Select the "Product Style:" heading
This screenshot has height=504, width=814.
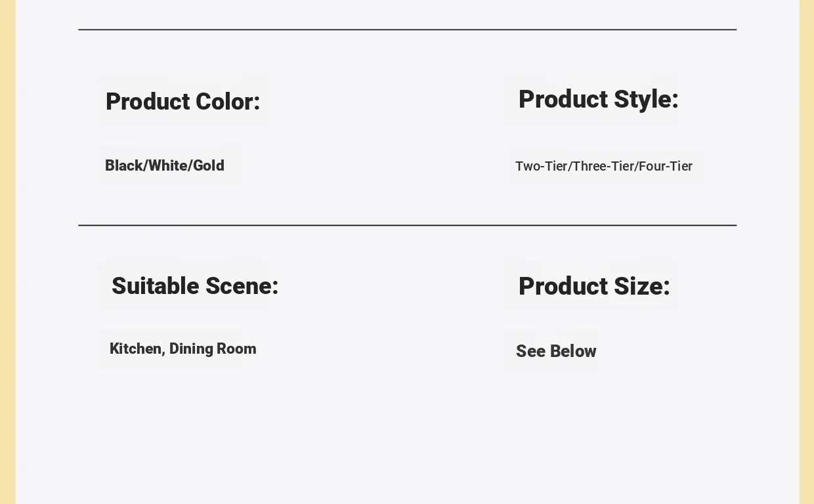click(598, 100)
